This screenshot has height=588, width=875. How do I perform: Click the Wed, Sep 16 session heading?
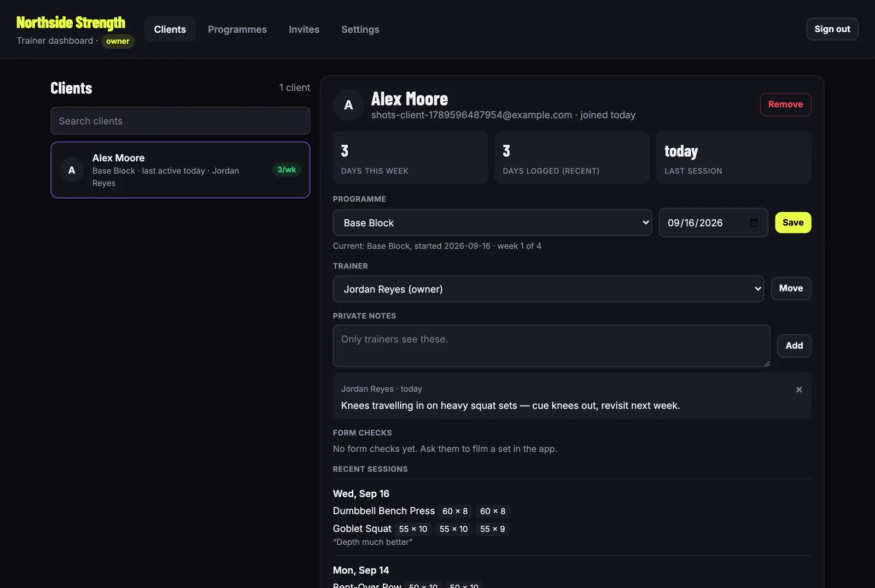tap(361, 493)
